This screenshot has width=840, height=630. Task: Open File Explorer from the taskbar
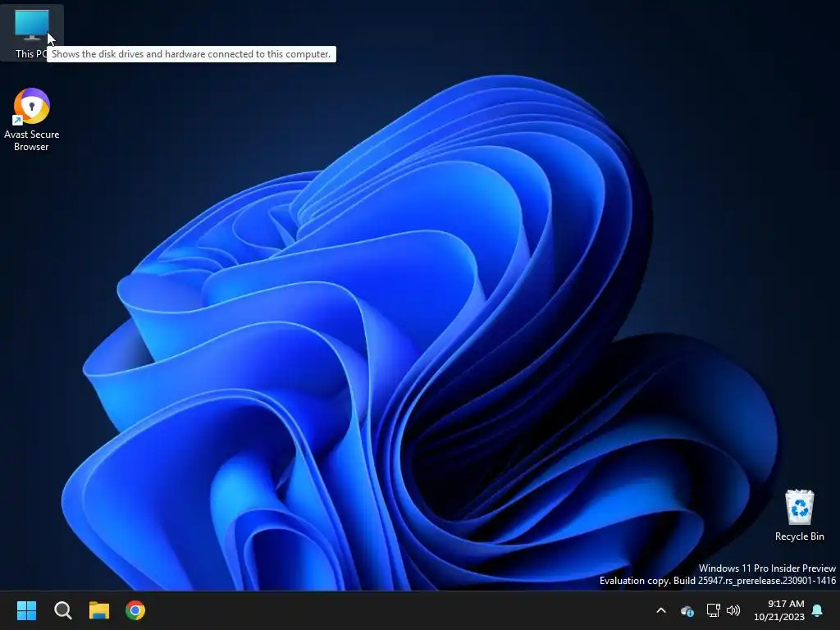pyautogui.click(x=99, y=610)
